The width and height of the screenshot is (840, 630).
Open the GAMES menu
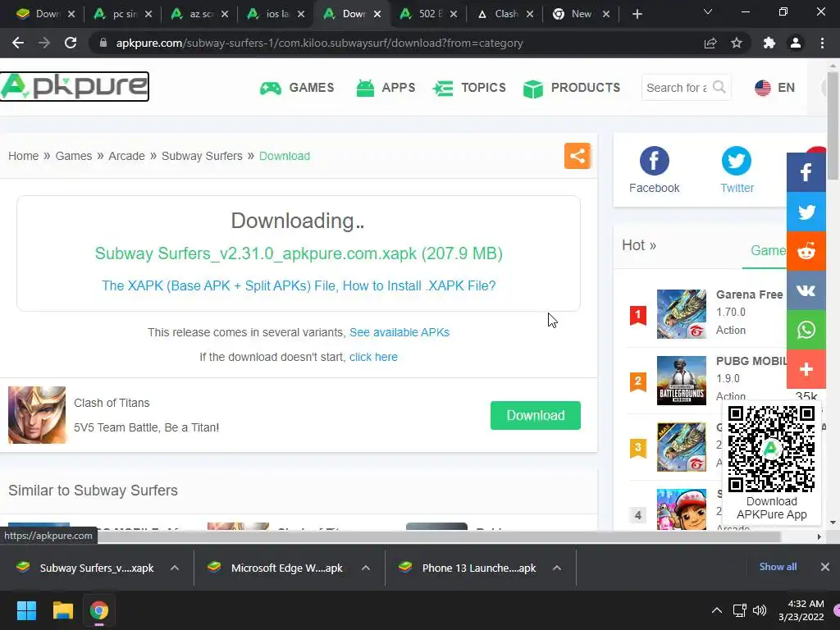(x=297, y=88)
